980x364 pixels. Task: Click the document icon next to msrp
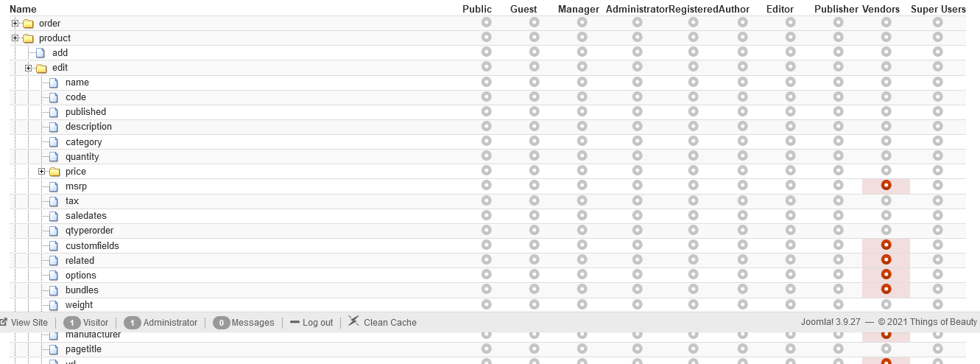coord(54,186)
